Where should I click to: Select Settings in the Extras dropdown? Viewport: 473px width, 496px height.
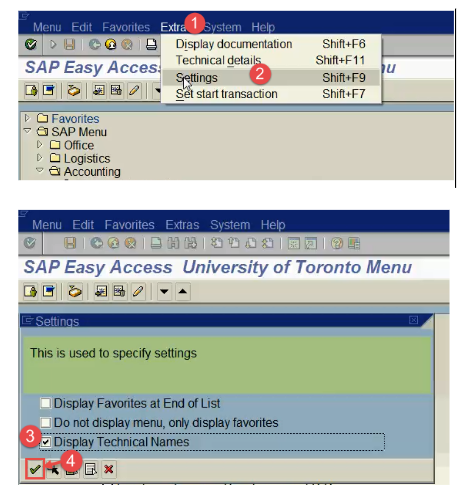pyautogui.click(x=271, y=78)
